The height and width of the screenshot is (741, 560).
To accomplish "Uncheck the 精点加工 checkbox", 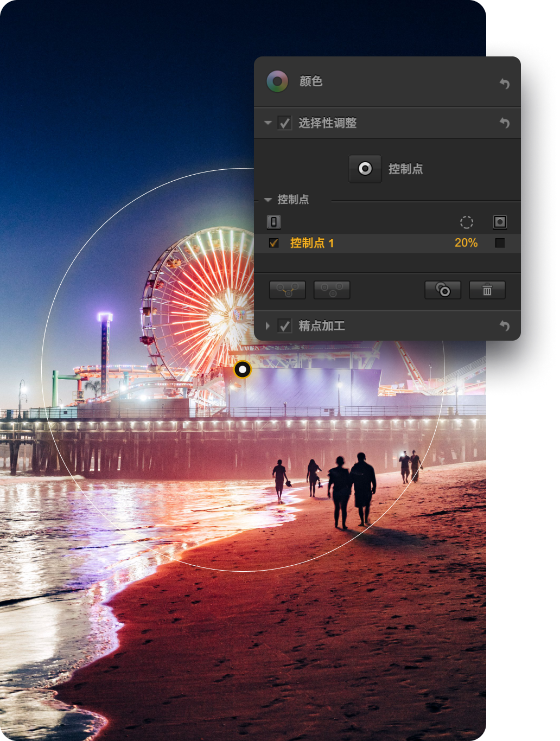I will (x=285, y=325).
